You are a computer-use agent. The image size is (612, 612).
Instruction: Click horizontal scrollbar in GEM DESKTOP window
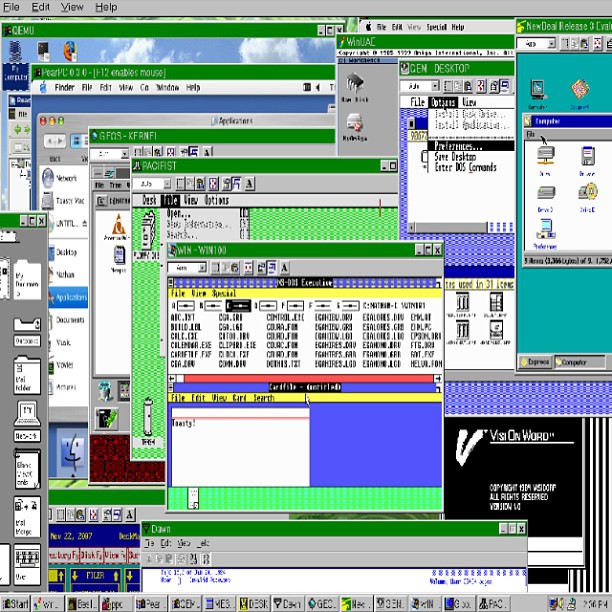[x=451, y=227]
